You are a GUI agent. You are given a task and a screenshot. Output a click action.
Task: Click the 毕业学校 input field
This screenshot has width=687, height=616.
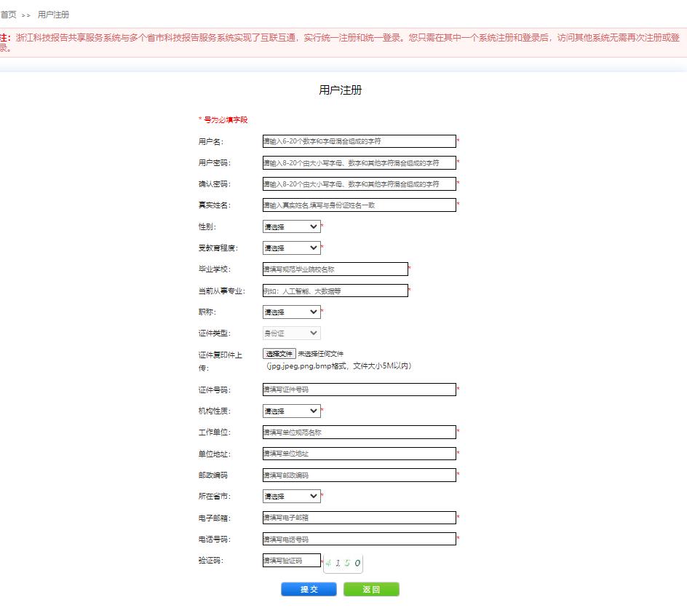335,269
